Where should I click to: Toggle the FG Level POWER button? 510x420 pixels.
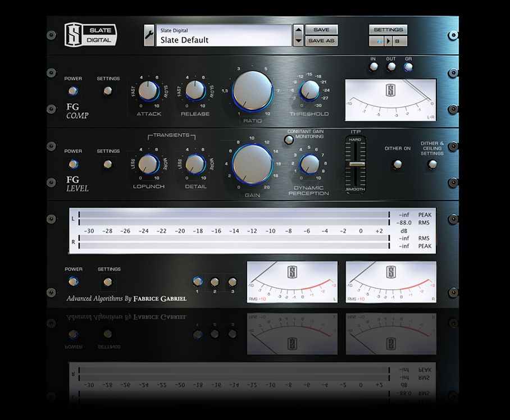[74, 163]
